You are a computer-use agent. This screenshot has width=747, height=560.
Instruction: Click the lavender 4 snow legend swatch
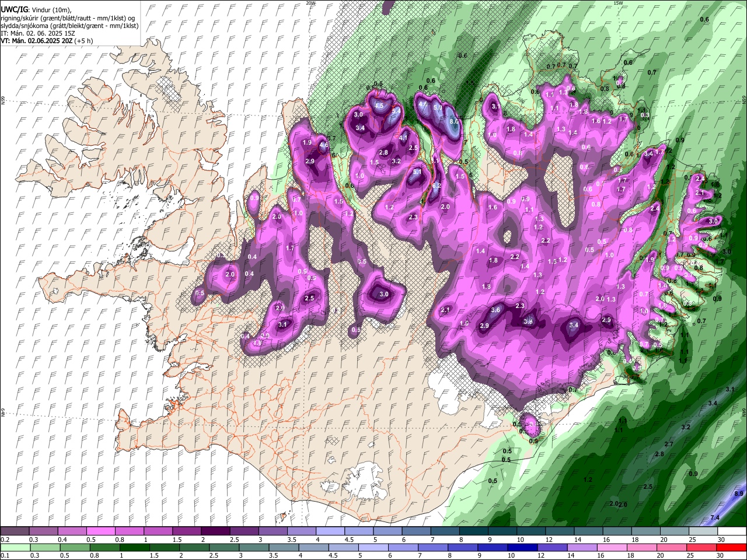pos(330,531)
